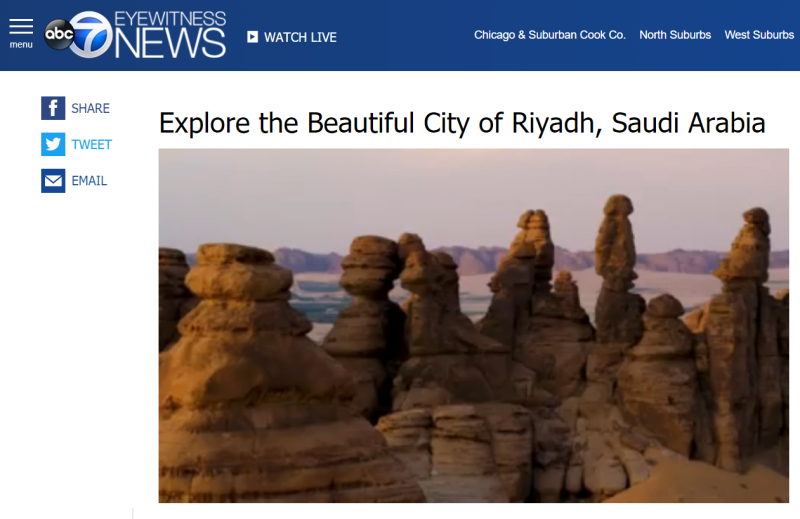Image resolution: width=800 pixels, height=519 pixels.
Task: Click the ABC7 Eyewitness News logo
Action: click(x=135, y=35)
